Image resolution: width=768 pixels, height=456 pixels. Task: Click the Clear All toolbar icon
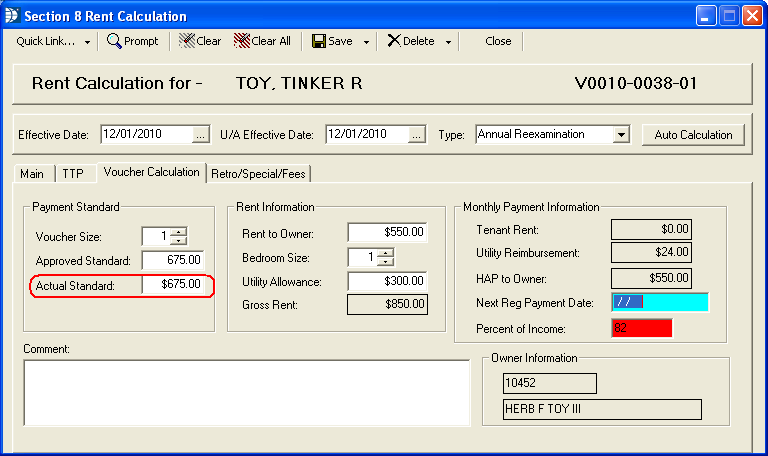click(x=242, y=41)
